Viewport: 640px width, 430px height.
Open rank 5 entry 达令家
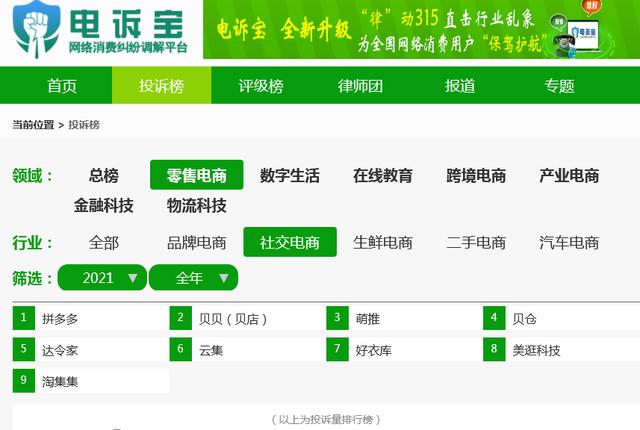coord(91,350)
